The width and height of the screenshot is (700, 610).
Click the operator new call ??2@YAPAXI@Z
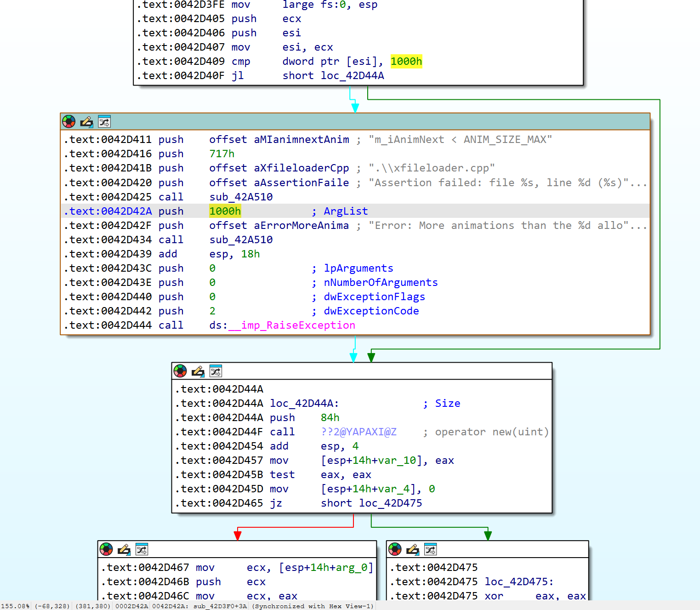359,432
